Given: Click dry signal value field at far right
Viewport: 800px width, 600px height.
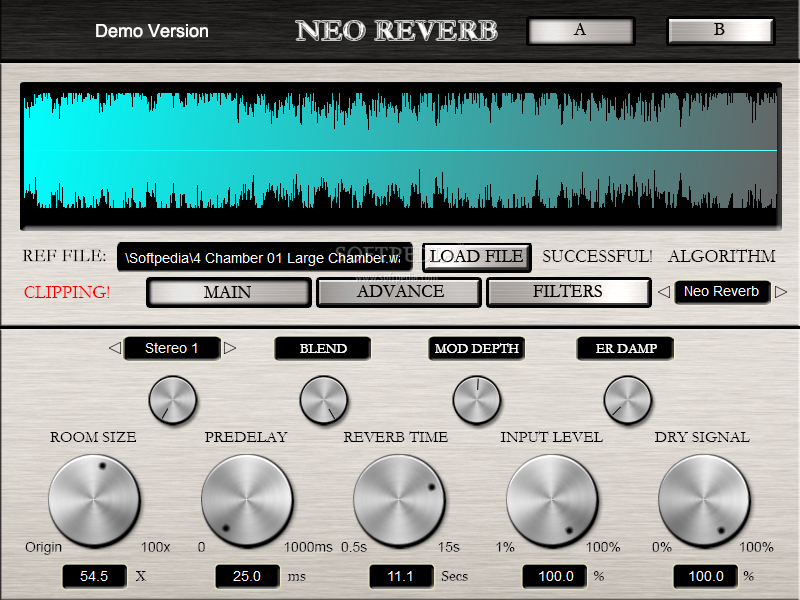Looking at the screenshot, I should click(x=706, y=577).
